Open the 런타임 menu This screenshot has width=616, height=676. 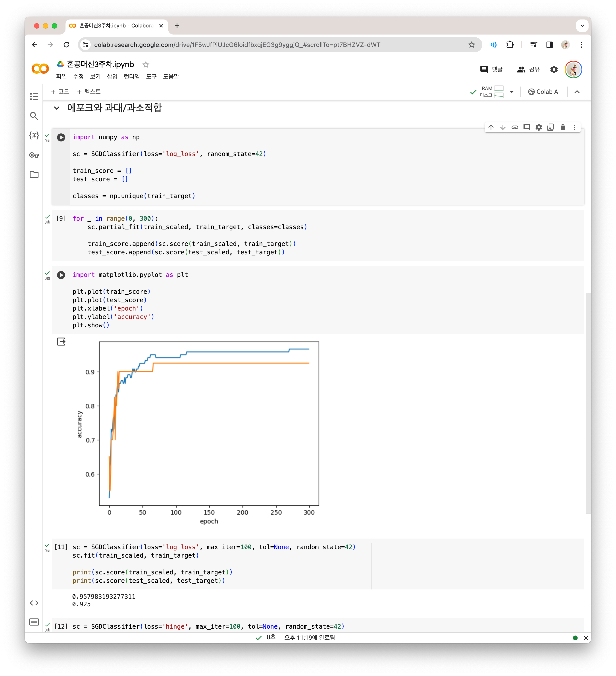coord(131,76)
